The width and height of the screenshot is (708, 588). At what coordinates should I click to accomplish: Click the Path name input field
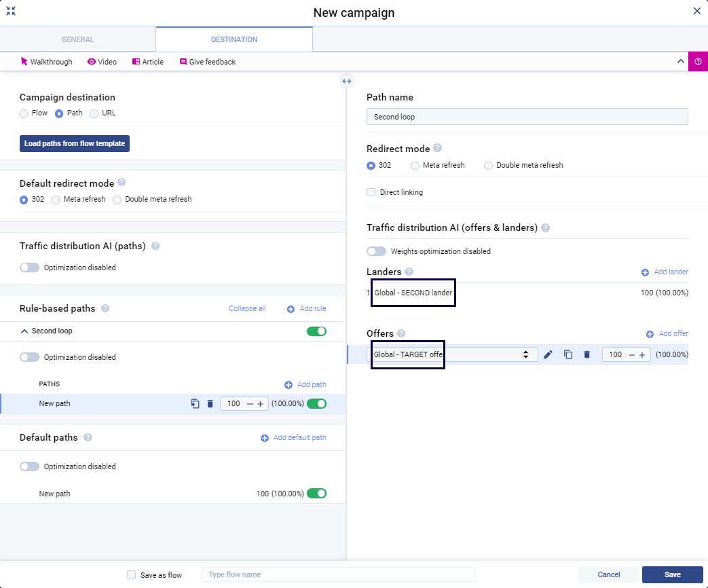coord(527,117)
